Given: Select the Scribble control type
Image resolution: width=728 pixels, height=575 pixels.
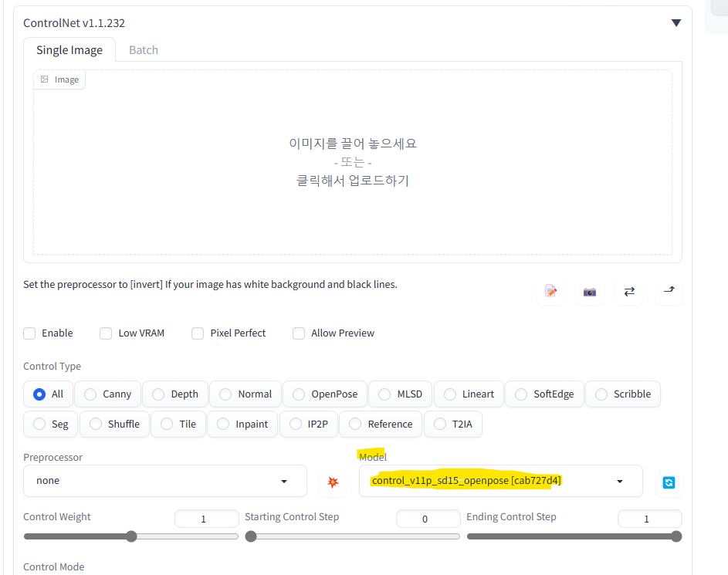Looking at the screenshot, I should [x=622, y=394].
